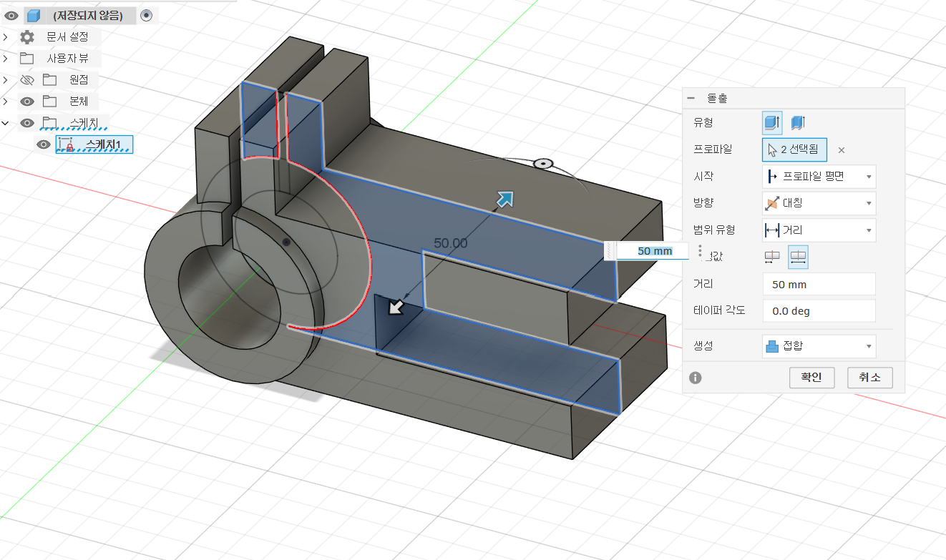This screenshot has width=946, height=560.
Task: Click the 거리 50 mm input field
Action: 819,284
